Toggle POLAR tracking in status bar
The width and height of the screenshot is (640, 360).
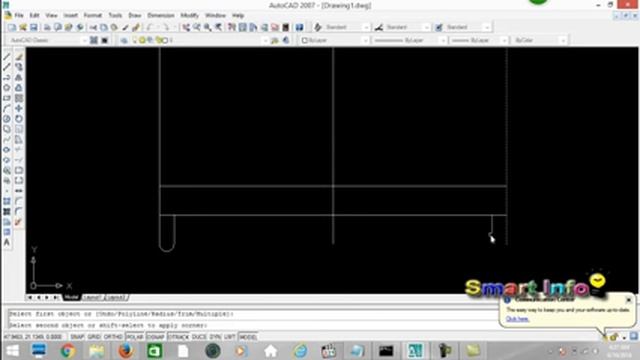(x=135, y=337)
